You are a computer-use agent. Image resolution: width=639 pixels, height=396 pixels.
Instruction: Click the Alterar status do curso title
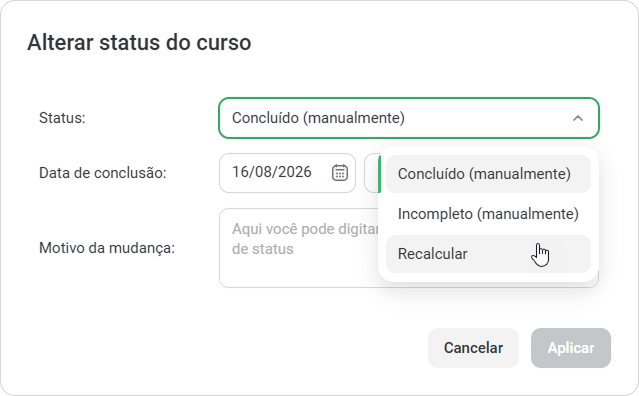coord(139,42)
